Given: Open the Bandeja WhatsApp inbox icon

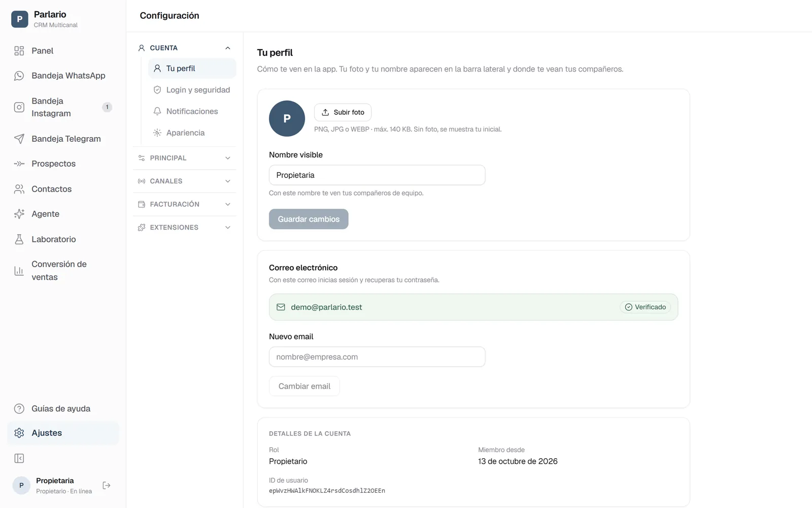Looking at the screenshot, I should click(19, 76).
